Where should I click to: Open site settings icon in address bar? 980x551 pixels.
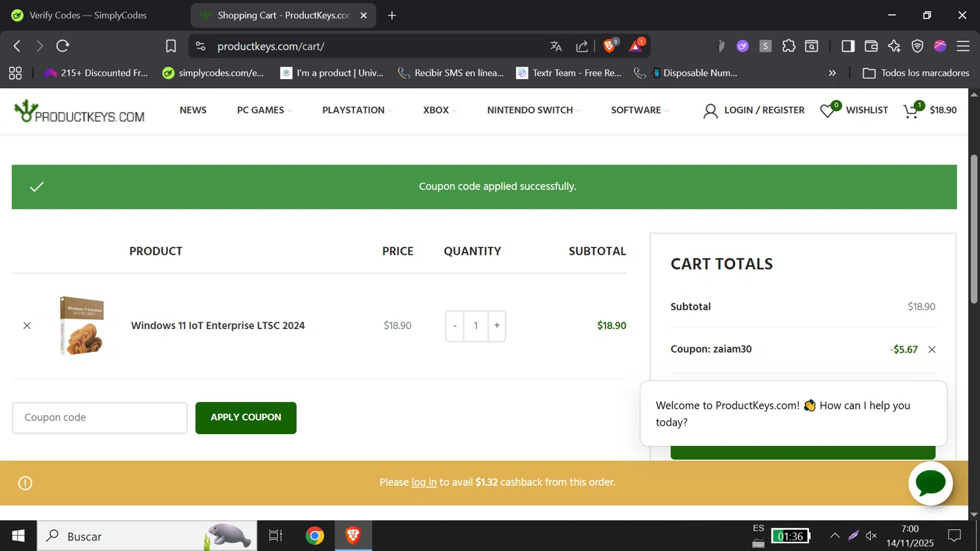point(201,46)
